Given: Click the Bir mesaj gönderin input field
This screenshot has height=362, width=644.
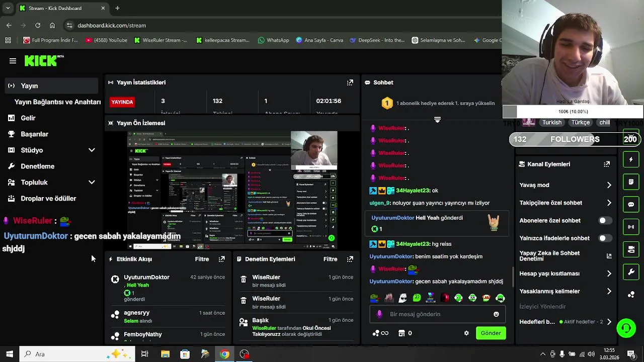Looking at the screenshot, I should [439, 314].
